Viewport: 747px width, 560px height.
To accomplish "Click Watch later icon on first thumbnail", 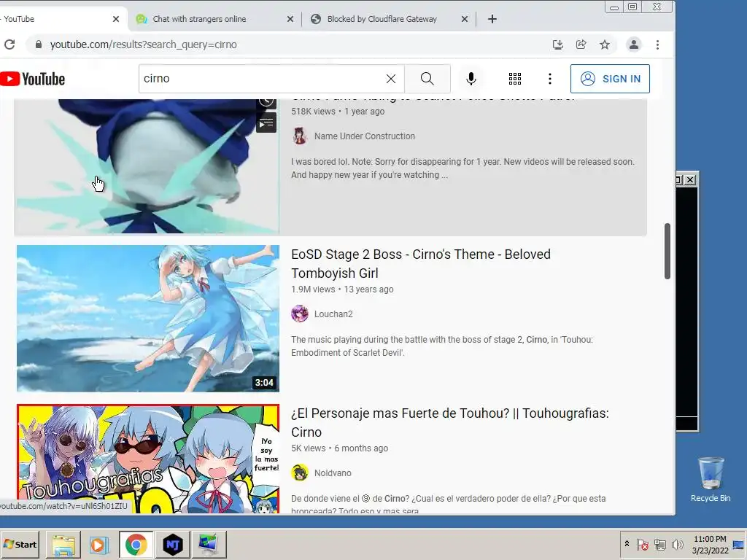I will pyautogui.click(x=266, y=102).
